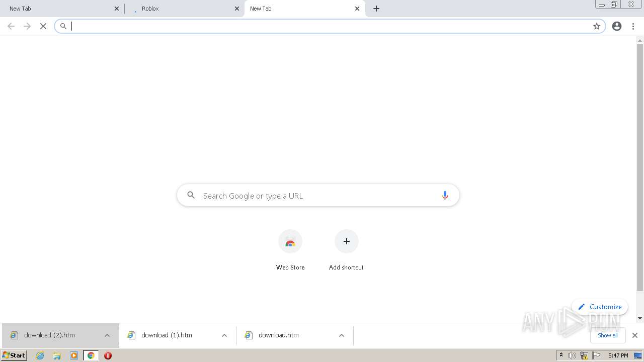Click the vertical page scrollbar

(x=640, y=167)
